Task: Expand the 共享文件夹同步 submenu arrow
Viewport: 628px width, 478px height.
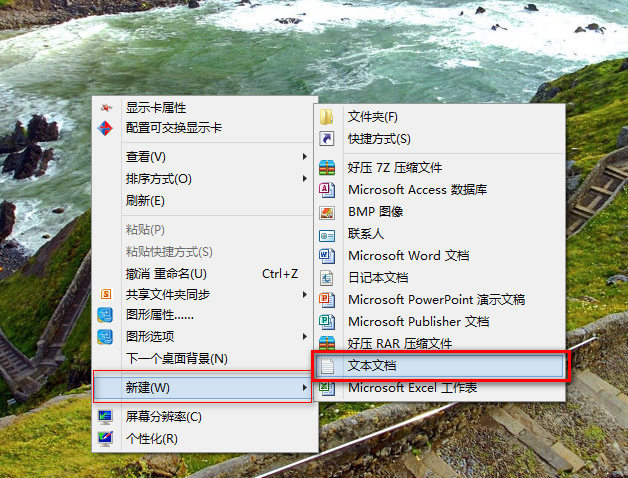Action: pyautogui.click(x=305, y=294)
